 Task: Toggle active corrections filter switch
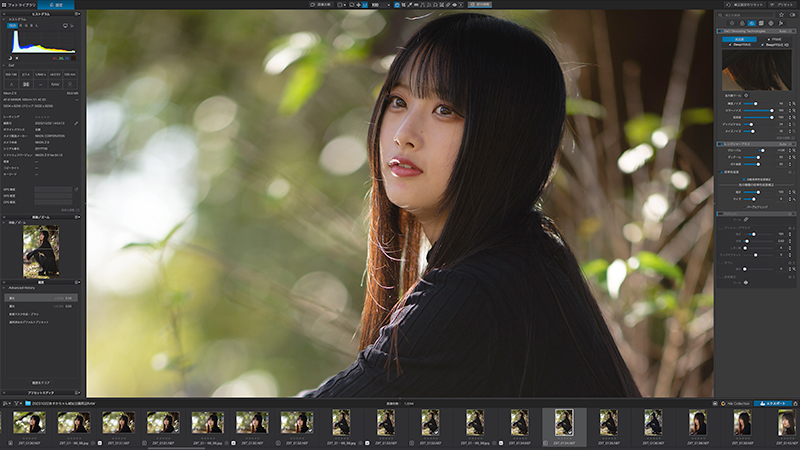point(792,15)
